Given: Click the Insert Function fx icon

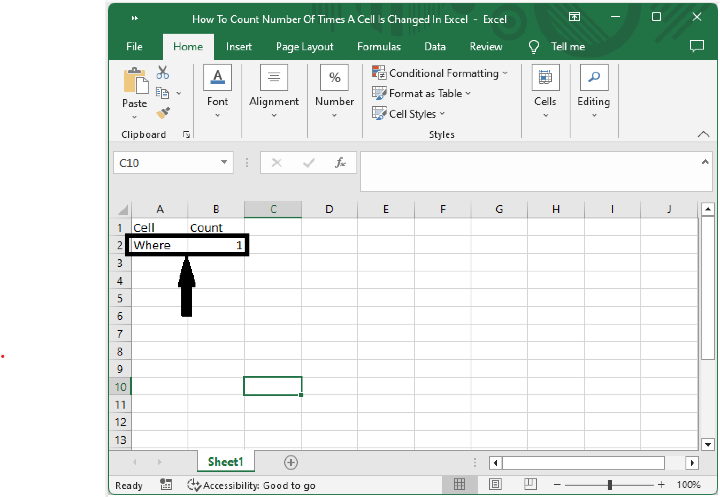Looking at the screenshot, I should pyautogui.click(x=340, y=163).
